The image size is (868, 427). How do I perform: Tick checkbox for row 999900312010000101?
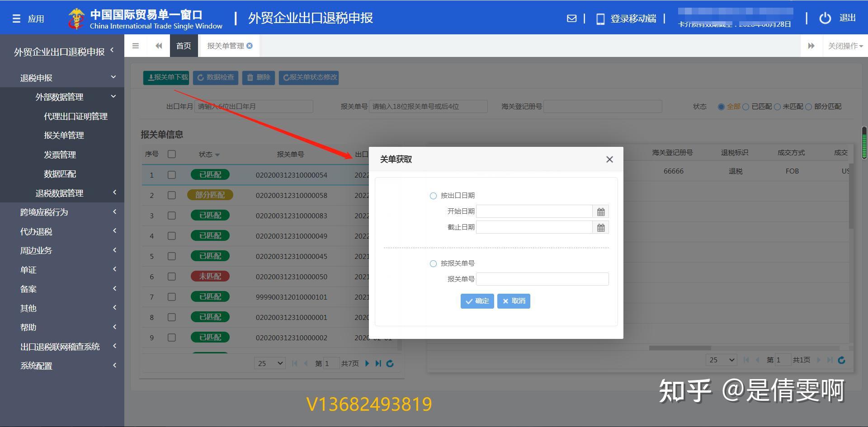coord(171,297)
